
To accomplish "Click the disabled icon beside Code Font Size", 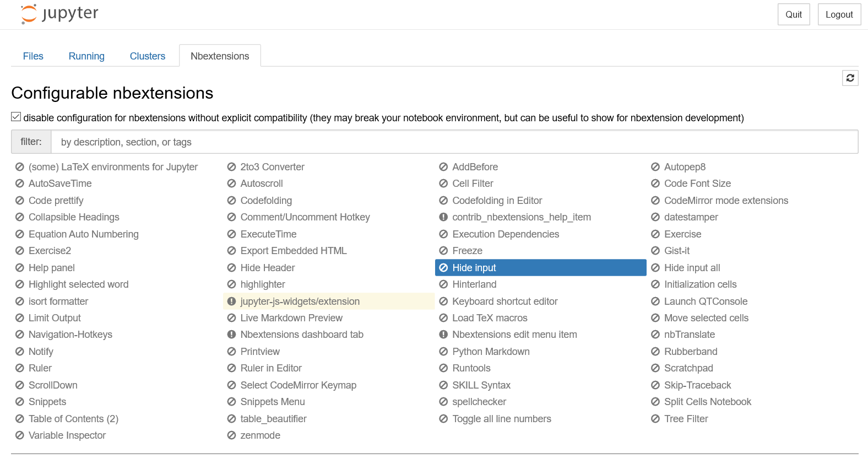I will pos(655,184).
